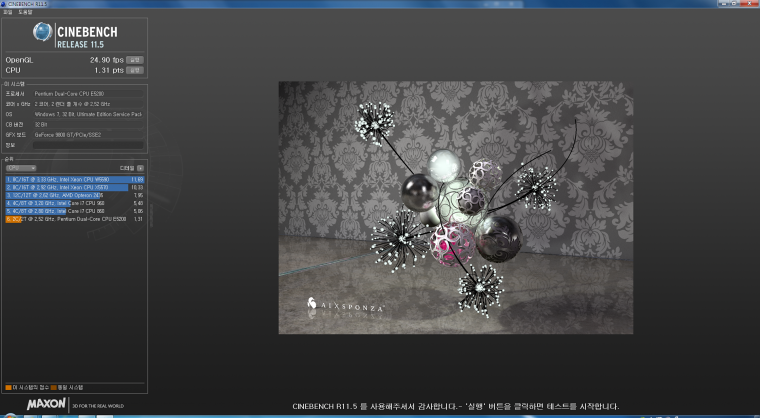Viewport: 760px width, 418px height.
Task: Select the Pentium Dual-Core E5200 ranking row
Action: pos(75,219)
